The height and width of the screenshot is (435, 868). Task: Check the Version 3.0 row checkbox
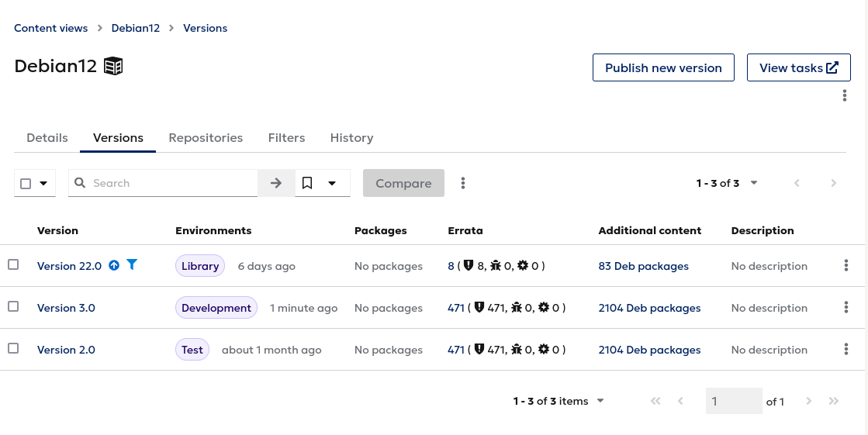[13, 306]
